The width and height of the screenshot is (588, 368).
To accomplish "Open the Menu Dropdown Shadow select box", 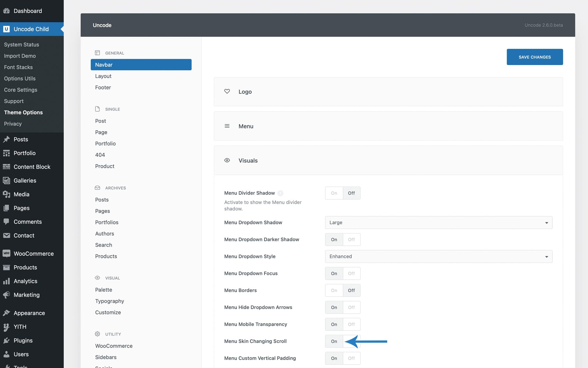I will [438, 223].
